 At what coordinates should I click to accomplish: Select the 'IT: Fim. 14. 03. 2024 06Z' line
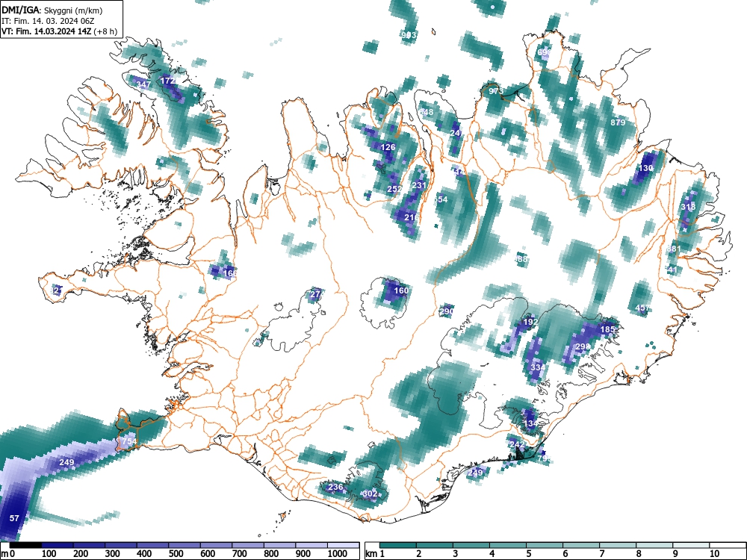point(48,22)
